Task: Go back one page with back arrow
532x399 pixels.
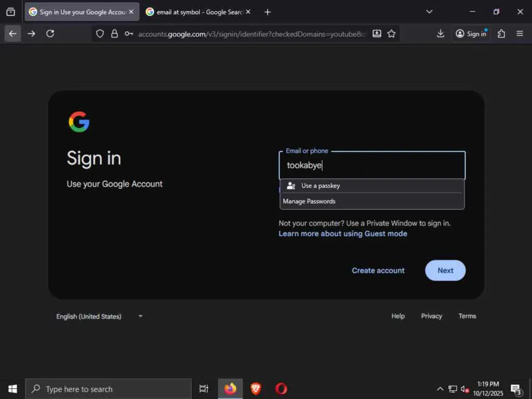Action: (12, 34)
